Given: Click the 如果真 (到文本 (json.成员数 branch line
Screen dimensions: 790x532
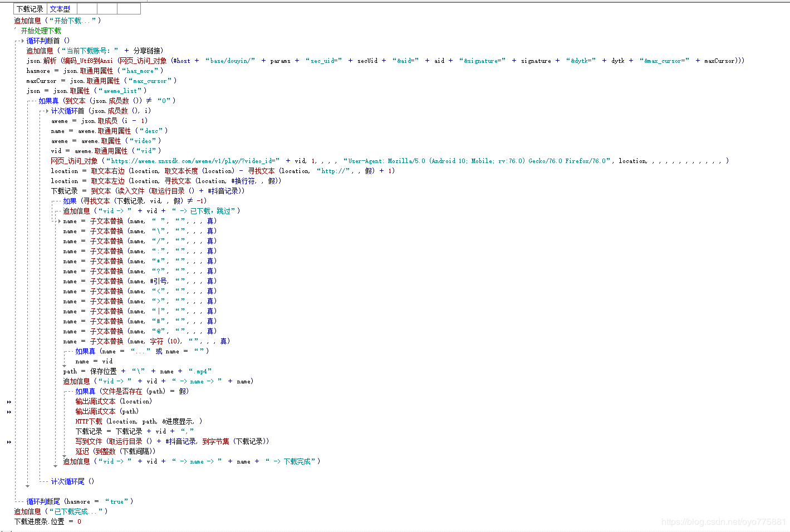Looking at the screenshot, I should click(x=106, y=101).
